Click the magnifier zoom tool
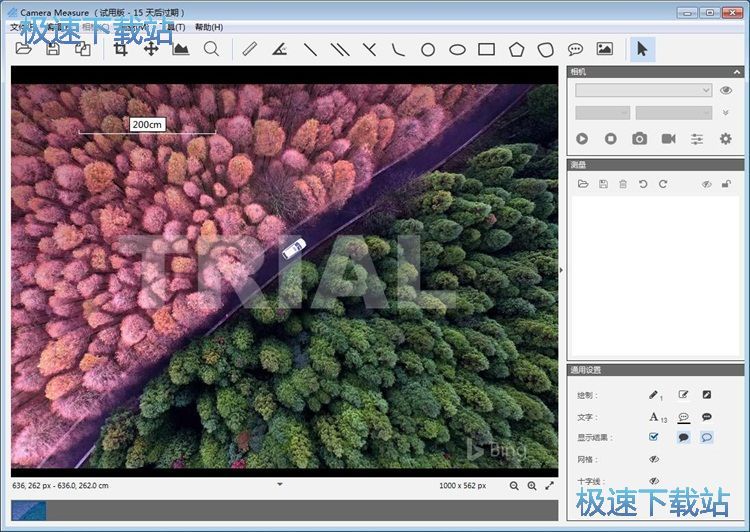This screenshot has height=532, width=750. [x=211, y=49]
